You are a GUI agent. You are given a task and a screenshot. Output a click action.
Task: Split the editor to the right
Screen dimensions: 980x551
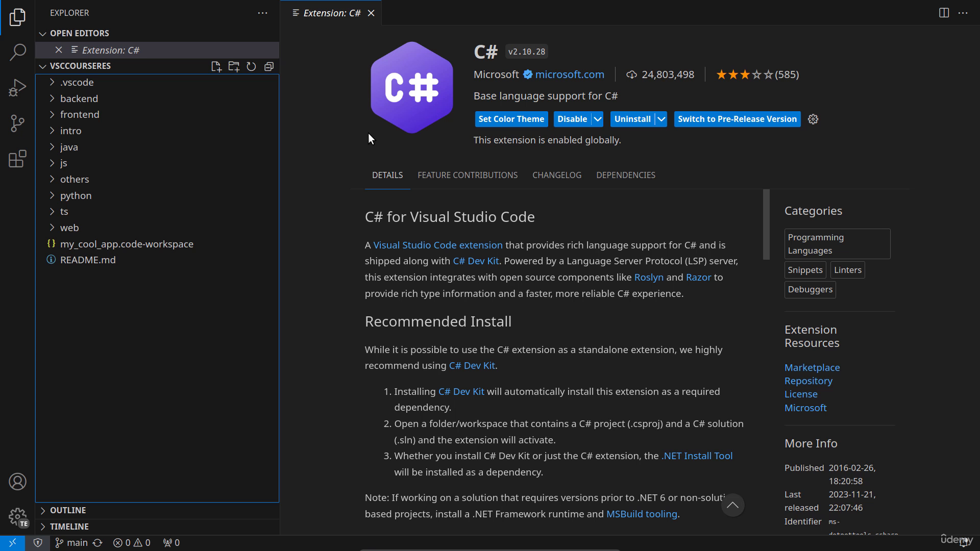pos(944,13)
